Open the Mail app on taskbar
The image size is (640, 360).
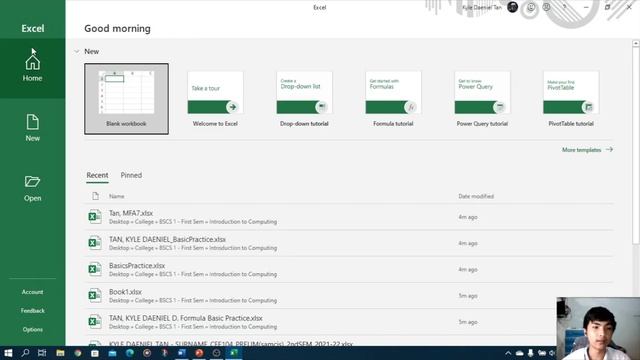112,353
